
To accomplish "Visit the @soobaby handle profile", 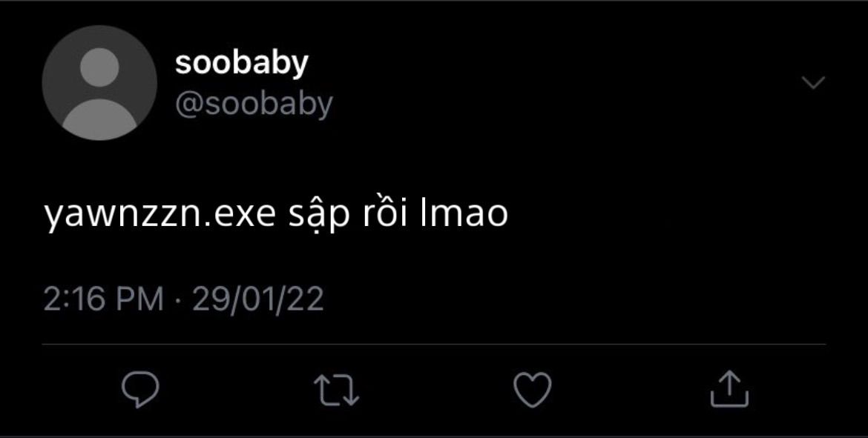I will coord(254,104).
